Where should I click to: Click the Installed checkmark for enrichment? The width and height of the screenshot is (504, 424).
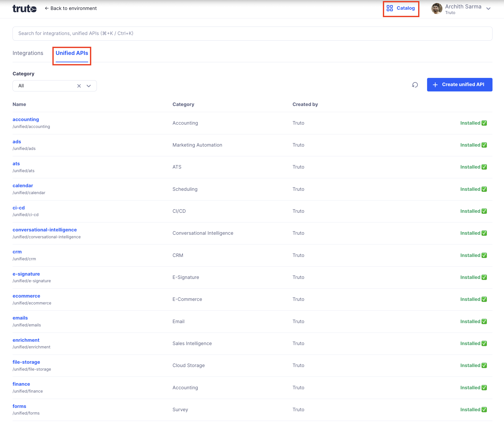click(x=484, y=344)
